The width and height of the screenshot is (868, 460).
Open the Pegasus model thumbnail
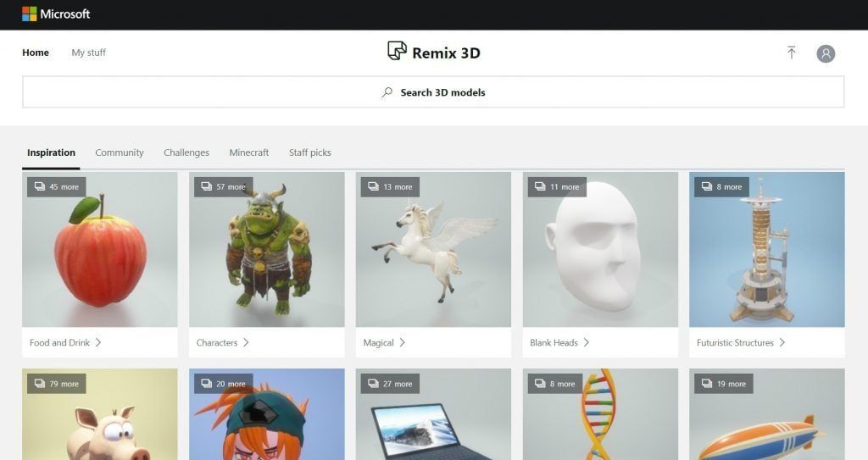pos(432,250)
